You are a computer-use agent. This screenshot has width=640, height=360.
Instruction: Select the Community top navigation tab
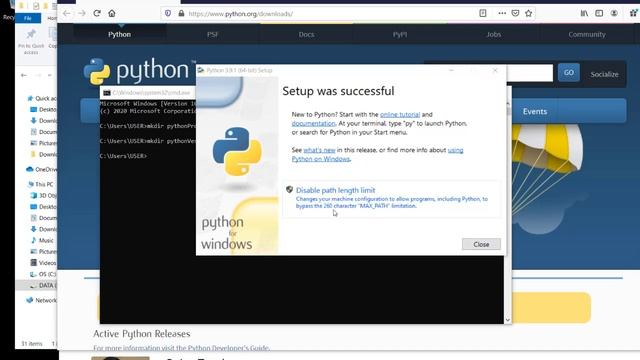(587, 34)
